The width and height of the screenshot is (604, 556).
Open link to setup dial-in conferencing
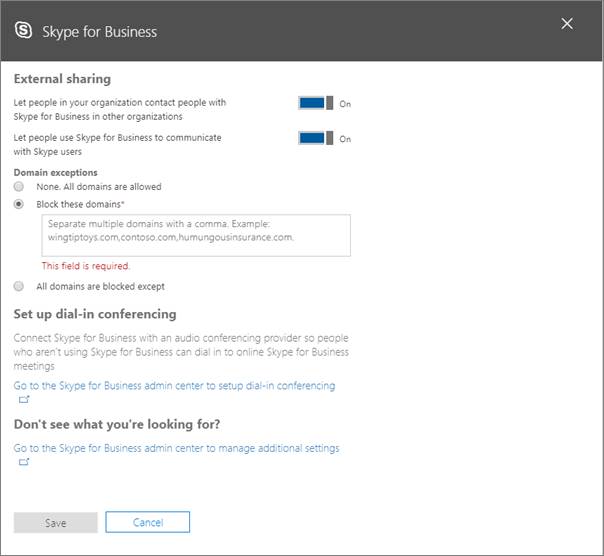pyautogui.click(x=174, y=386)
